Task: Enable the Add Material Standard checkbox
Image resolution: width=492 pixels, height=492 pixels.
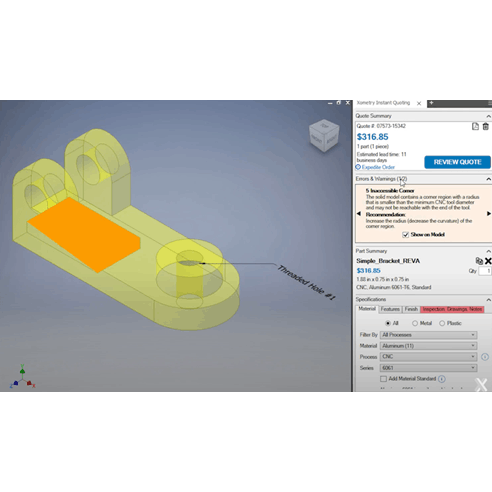Action: [x=384, y=379]
